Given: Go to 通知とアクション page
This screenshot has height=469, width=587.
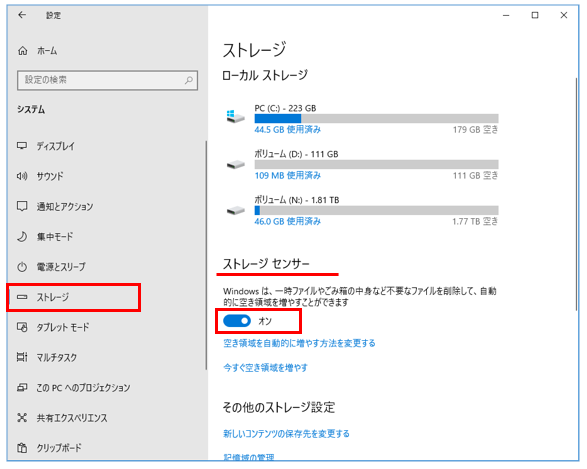Looking at the screenshot, I should pos(65,206).
